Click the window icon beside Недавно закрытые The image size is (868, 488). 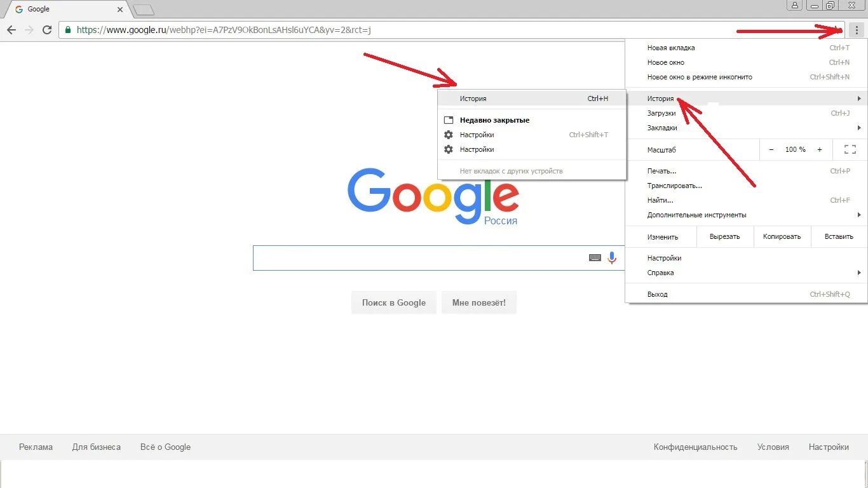pos(449,120)
